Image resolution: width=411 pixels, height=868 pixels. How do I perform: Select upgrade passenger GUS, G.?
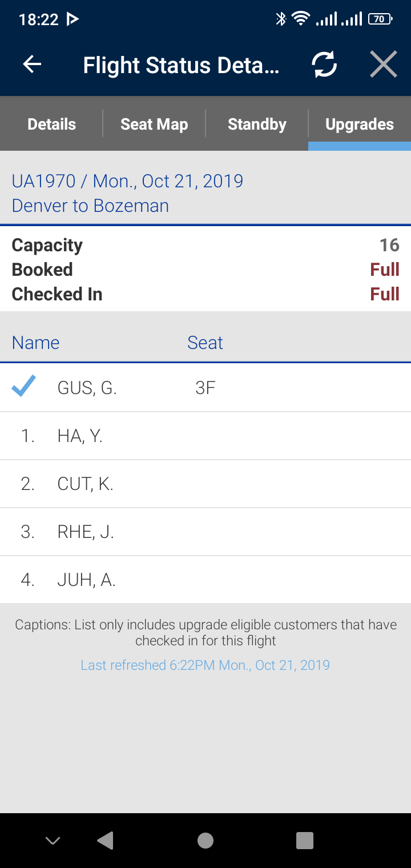pos(87,388)
